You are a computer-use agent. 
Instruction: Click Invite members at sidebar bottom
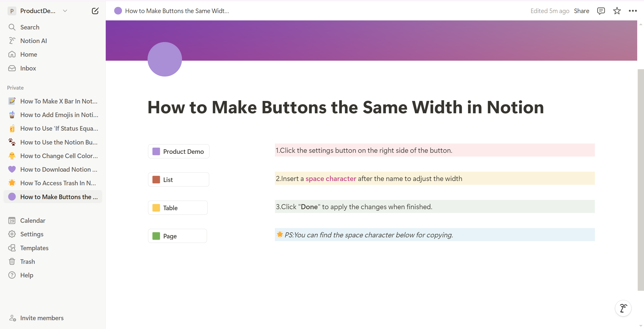tap(42, 318)
